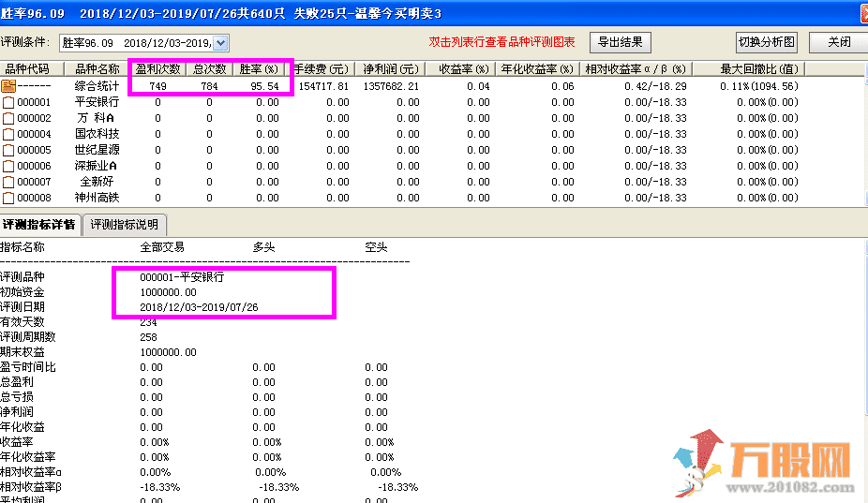Click max drawdown value 0.11%(1094.56)

coord(759,86)
